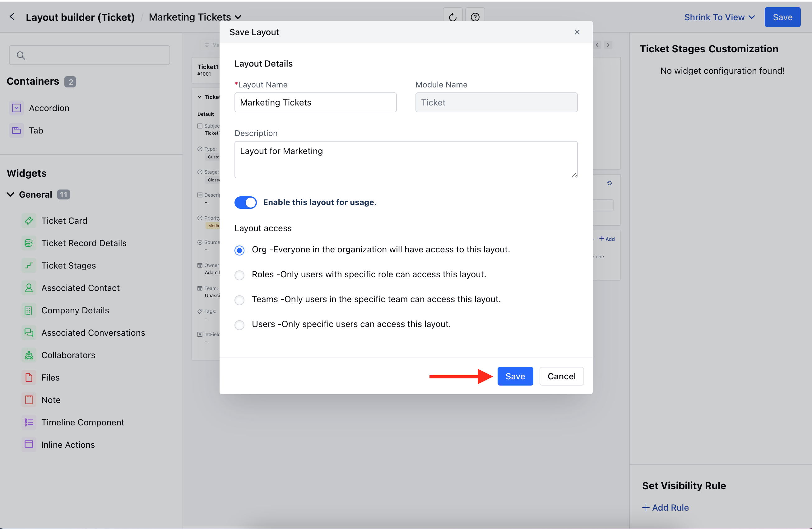Disable the Enable this layout for usage toggle
Image resolution: width=812 pixels, height=529 pixels.
[245, 202]
